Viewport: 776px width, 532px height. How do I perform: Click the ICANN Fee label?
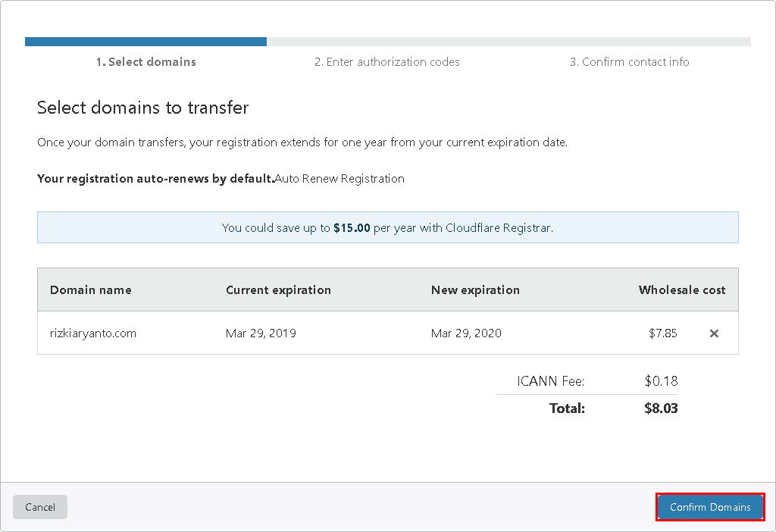coord(551,381)
